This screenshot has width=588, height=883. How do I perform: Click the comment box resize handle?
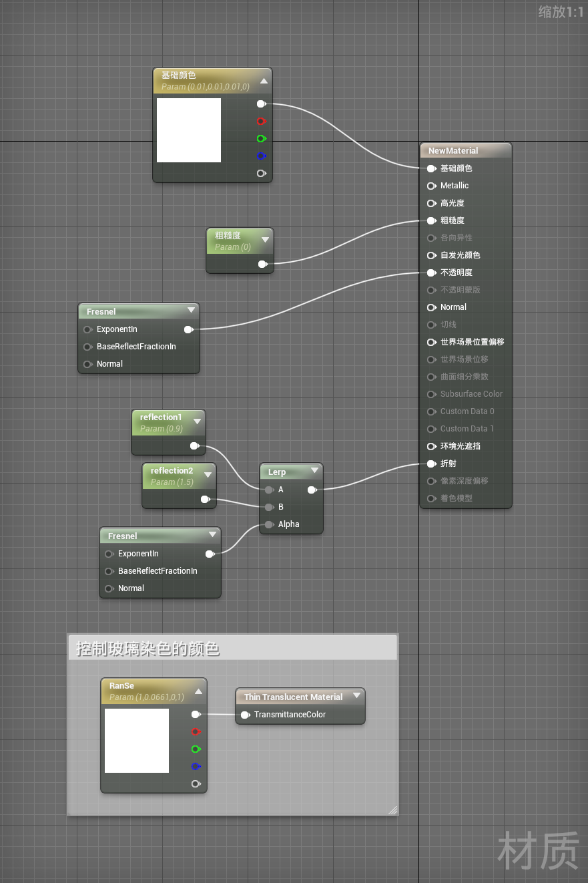click(x=392, y=810)
